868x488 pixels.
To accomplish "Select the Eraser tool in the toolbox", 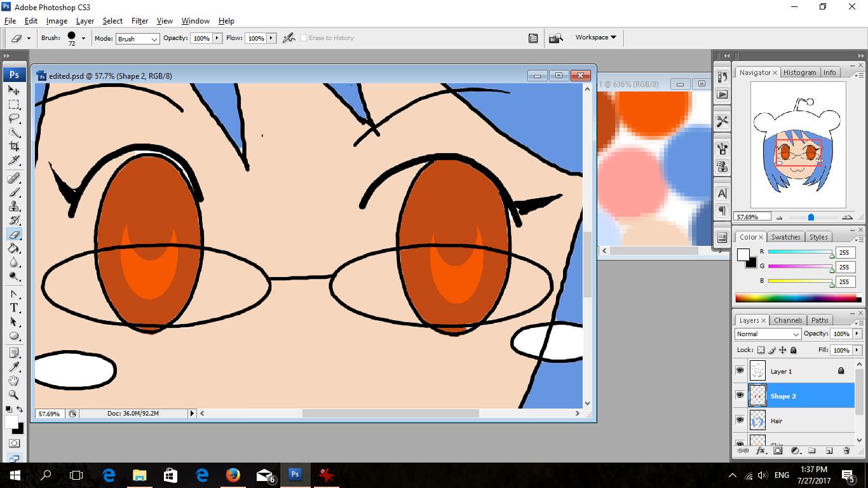I will click(14, 234).
